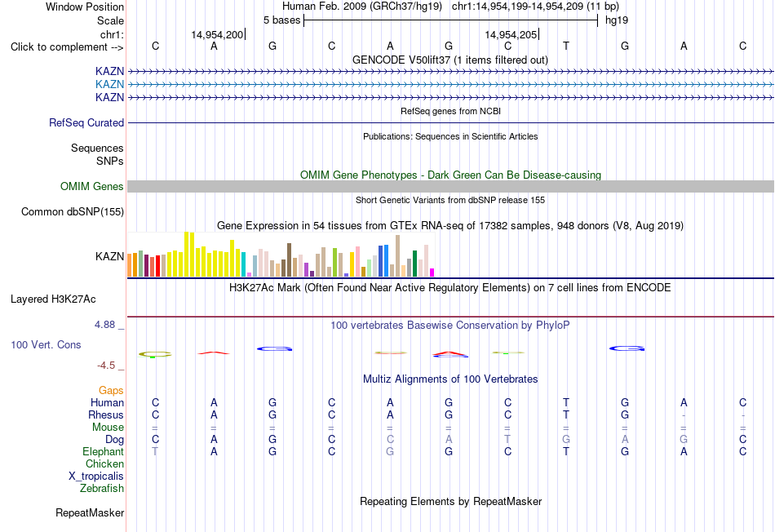Click the OMIM Genes label
The height and width of the screenshot is (532, 775).
pyautogui.click(x=92, y=186)
